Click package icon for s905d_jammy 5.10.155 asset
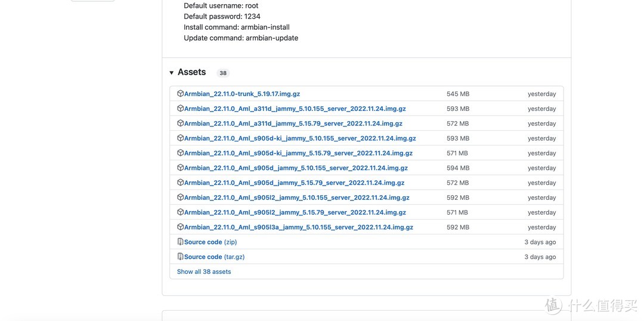 (180, 168)
